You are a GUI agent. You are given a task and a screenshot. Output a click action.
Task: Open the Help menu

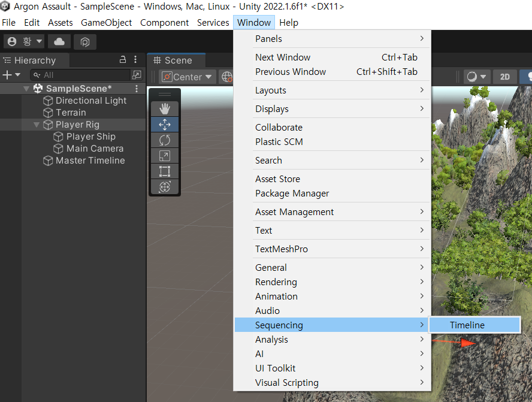pos(289,23)
